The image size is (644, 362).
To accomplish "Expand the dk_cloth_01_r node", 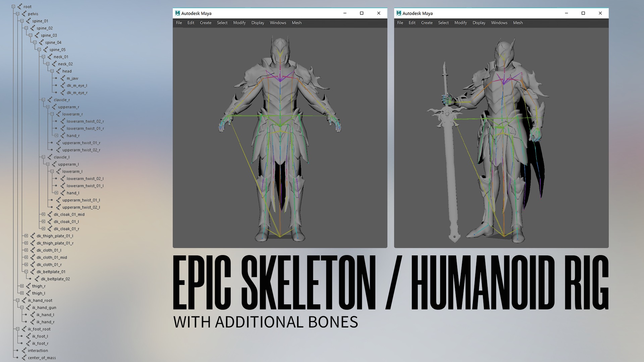I will 26,264.
